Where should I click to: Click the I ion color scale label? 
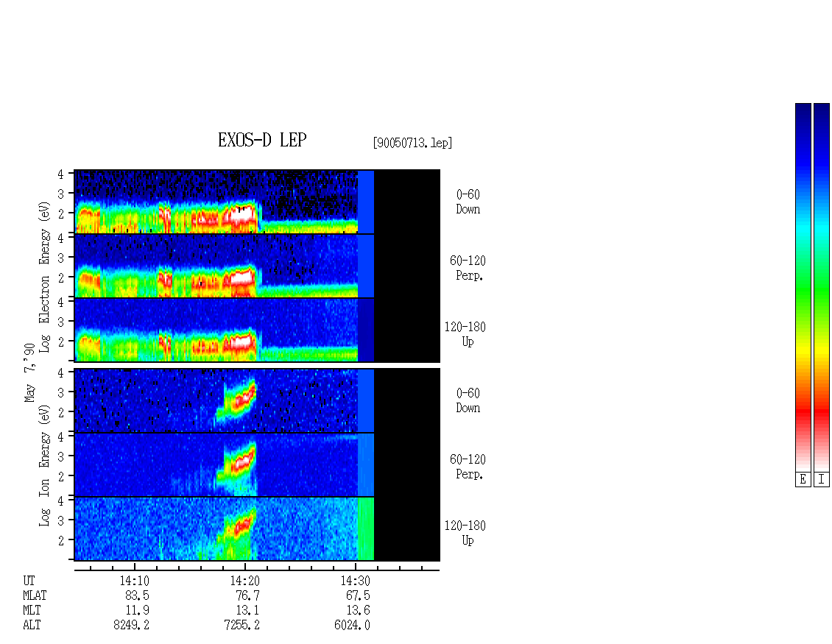(822, 480)
